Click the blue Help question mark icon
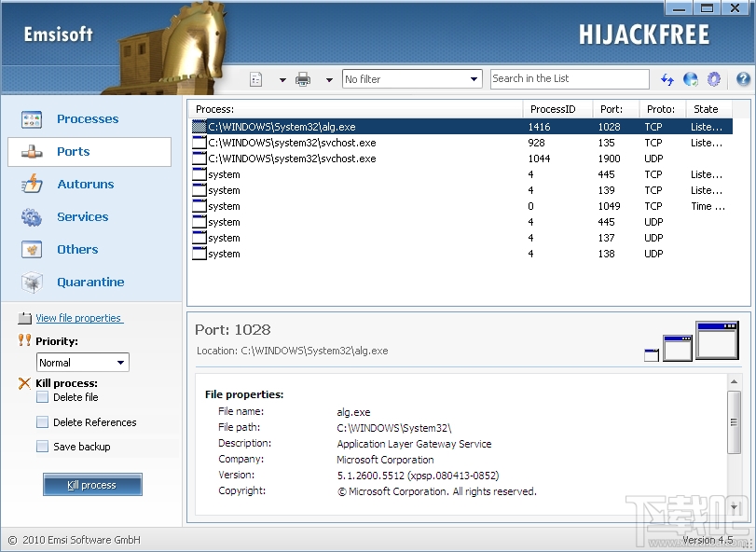Viewport: 756px width, 552px height. pos(742,79)
